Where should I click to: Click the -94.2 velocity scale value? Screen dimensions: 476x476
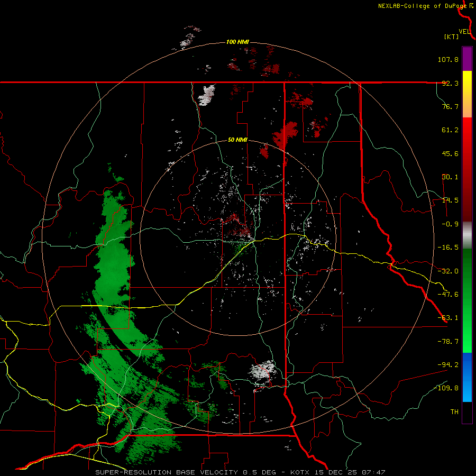click(448, 364)
